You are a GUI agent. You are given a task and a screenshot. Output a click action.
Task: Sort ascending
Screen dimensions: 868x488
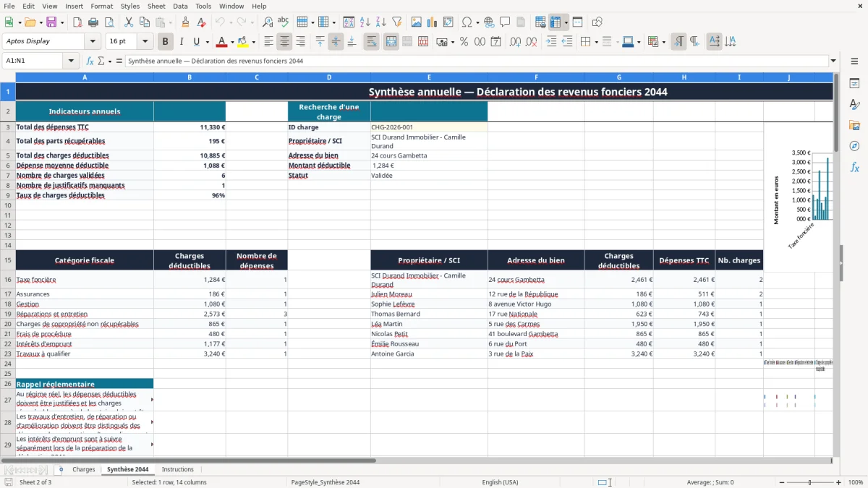click(x=365, y=22)
